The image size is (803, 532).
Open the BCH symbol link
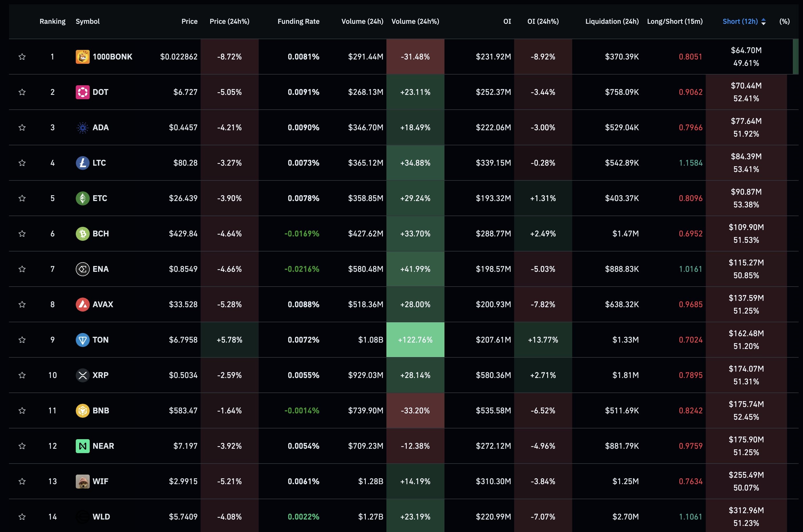click(x=100, y=234)
